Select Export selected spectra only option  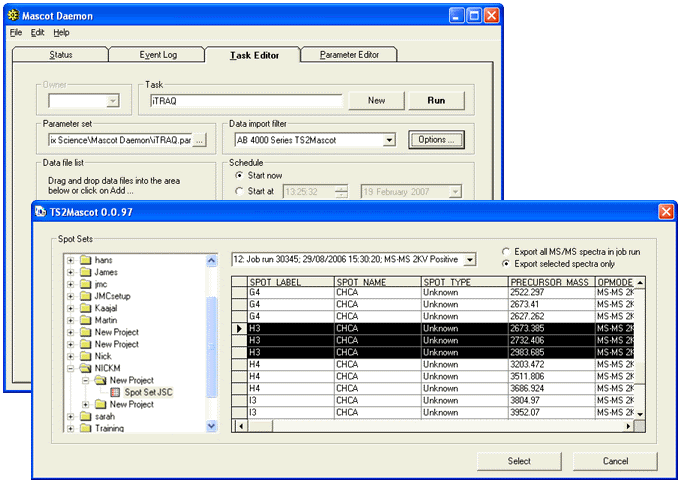coord(505,263)
